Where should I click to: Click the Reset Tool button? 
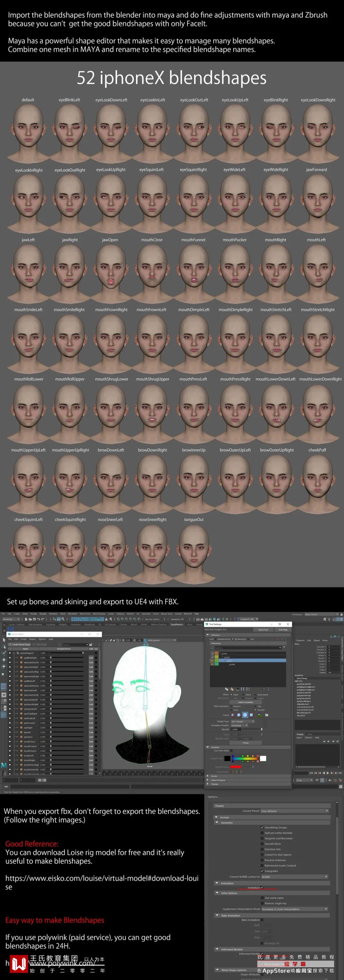coord(263,630)
